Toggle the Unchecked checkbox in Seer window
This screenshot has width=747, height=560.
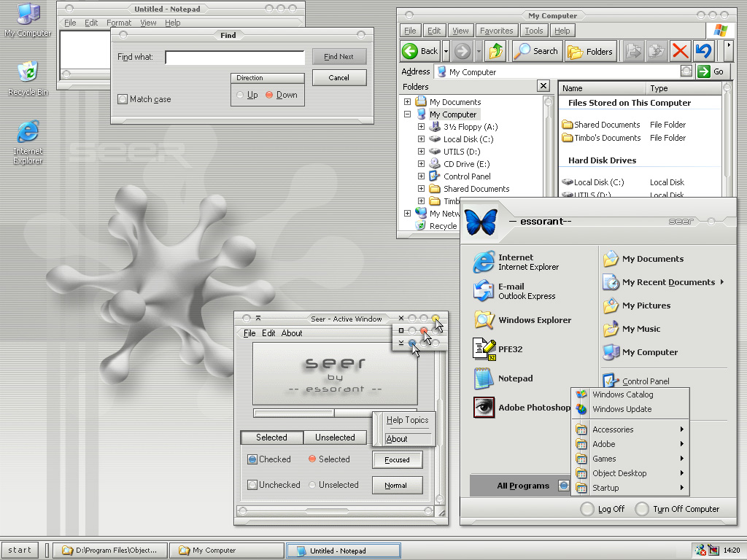252,485
